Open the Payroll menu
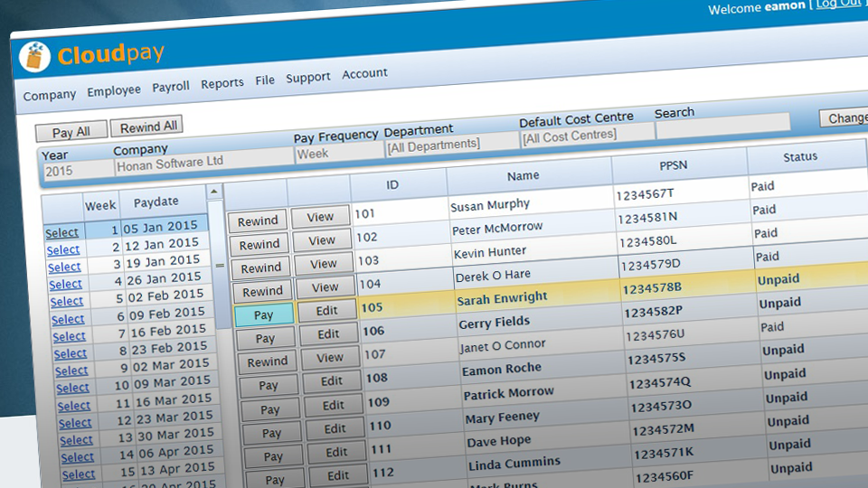 [171, 87]
